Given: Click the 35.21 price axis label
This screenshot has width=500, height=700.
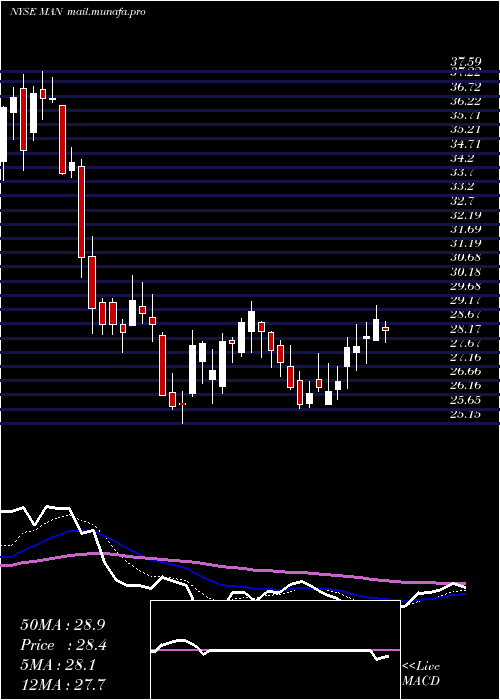Looking at the screenshot, I should [466, 130].
